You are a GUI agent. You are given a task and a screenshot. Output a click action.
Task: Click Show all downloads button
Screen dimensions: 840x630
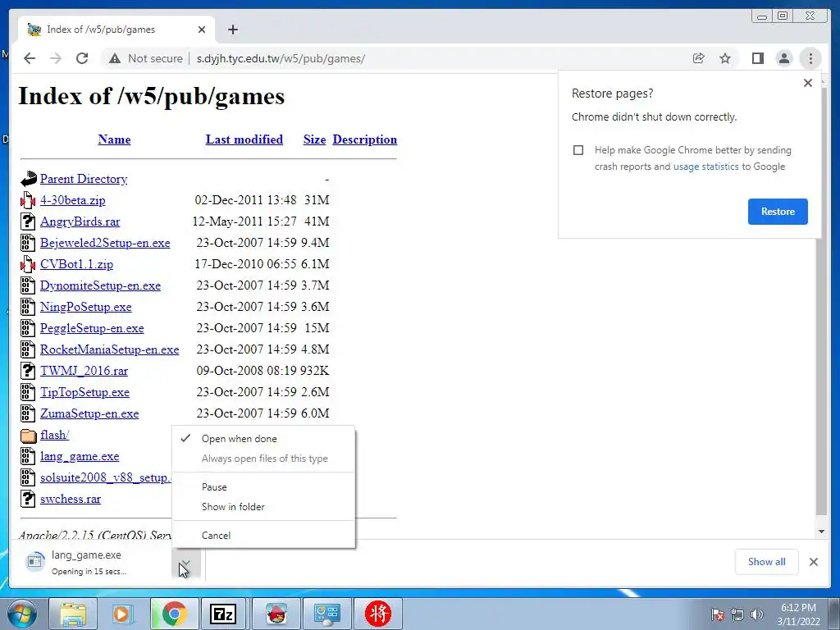(767, 562)
